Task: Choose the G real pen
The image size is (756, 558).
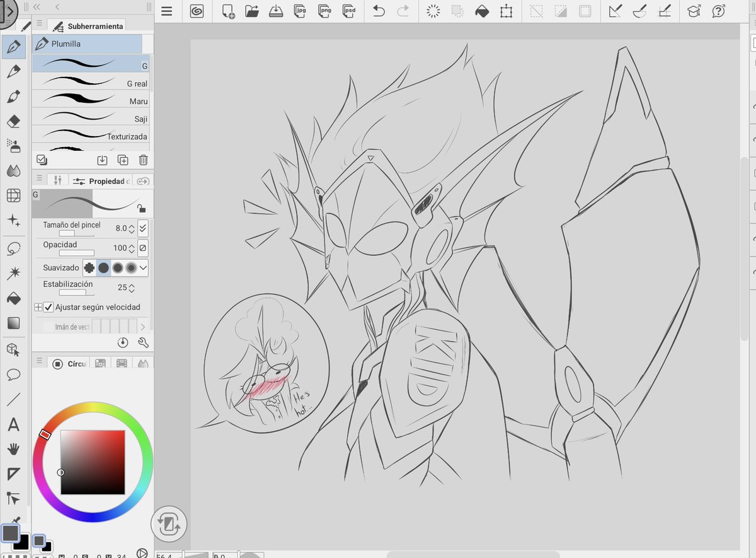Action: 91,81
